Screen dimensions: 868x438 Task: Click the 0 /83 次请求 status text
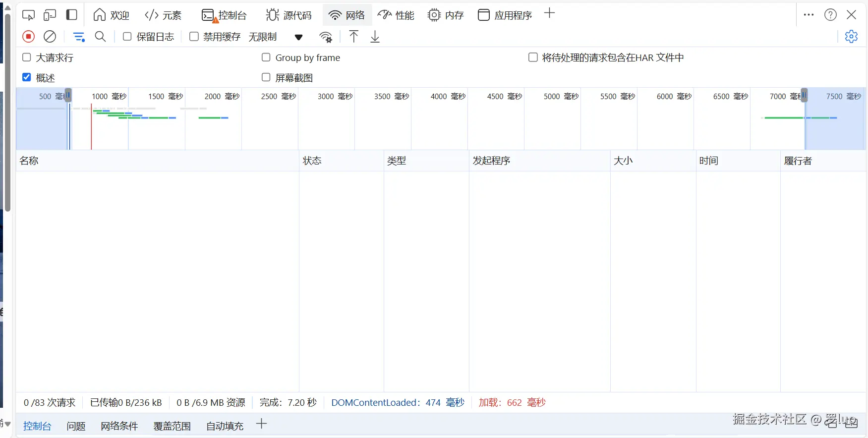click(50, 402)
